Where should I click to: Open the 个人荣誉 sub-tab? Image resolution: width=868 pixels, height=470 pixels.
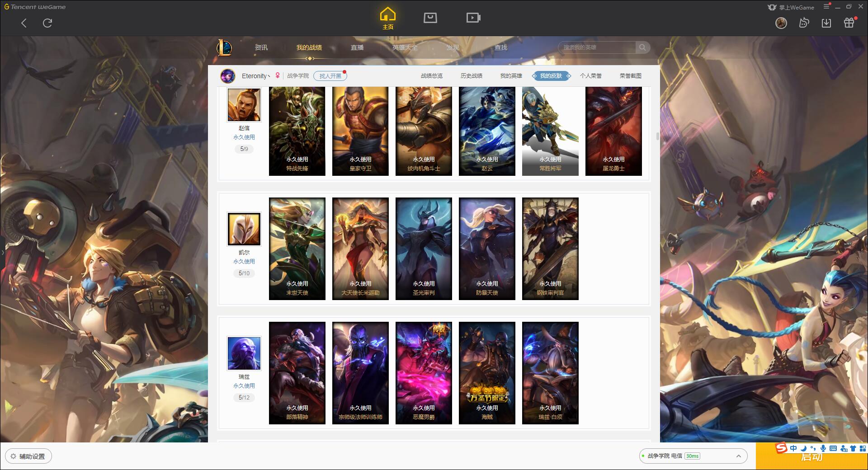[x=591, y=76]
